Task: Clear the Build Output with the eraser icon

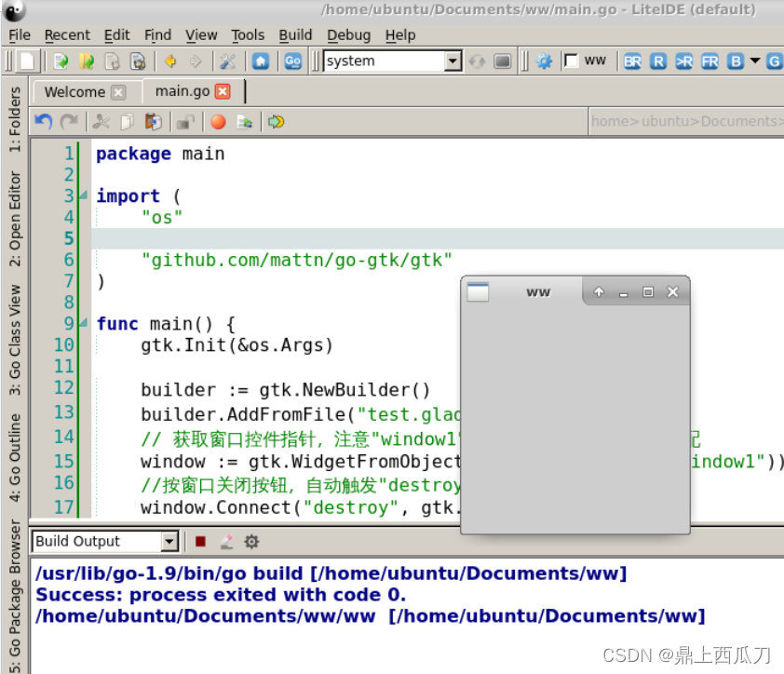Action: 224,541
